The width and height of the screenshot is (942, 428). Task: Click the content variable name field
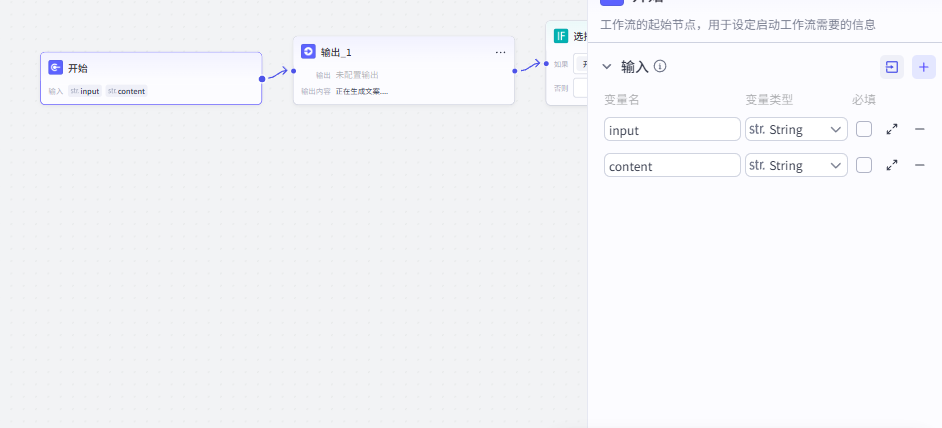[672, 165]
